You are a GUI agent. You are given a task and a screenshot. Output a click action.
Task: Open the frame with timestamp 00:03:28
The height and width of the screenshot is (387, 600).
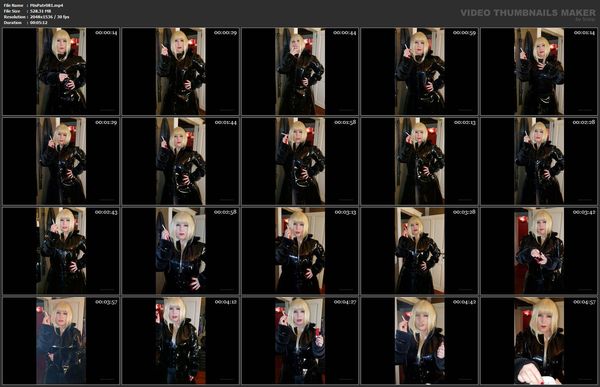[419, 250]
